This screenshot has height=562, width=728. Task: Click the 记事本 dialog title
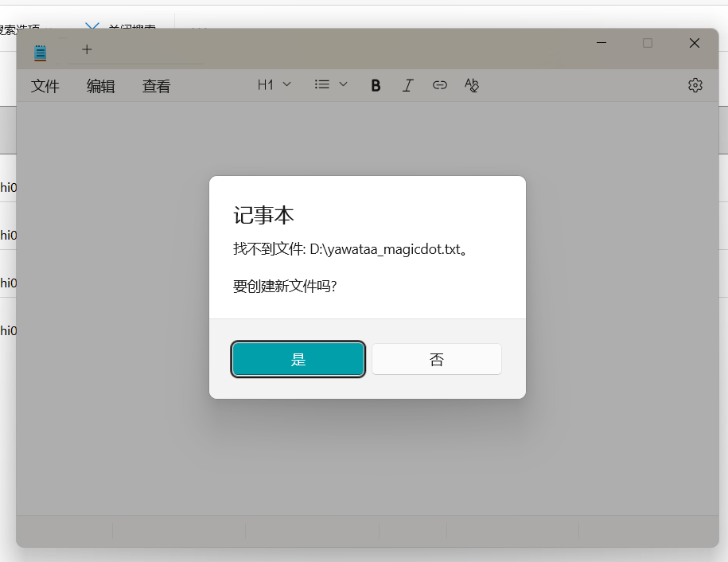tap(263, 216)
